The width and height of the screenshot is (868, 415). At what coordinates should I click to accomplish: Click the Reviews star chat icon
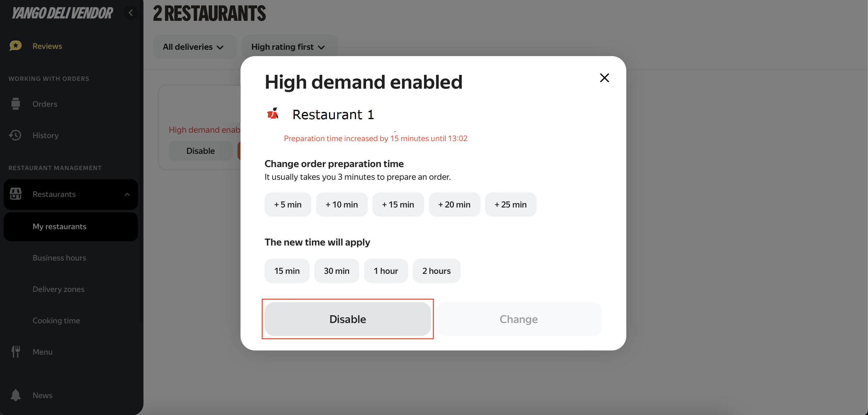pos(15,46)
